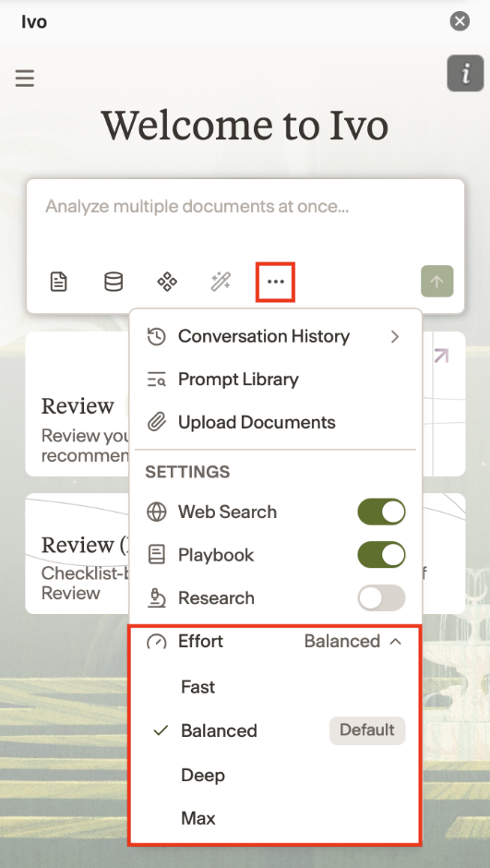Image resolution: width=490 pixels, height=868 pixels.
Task: Click the three-dots more options icon
Action: tap(275, 282)
